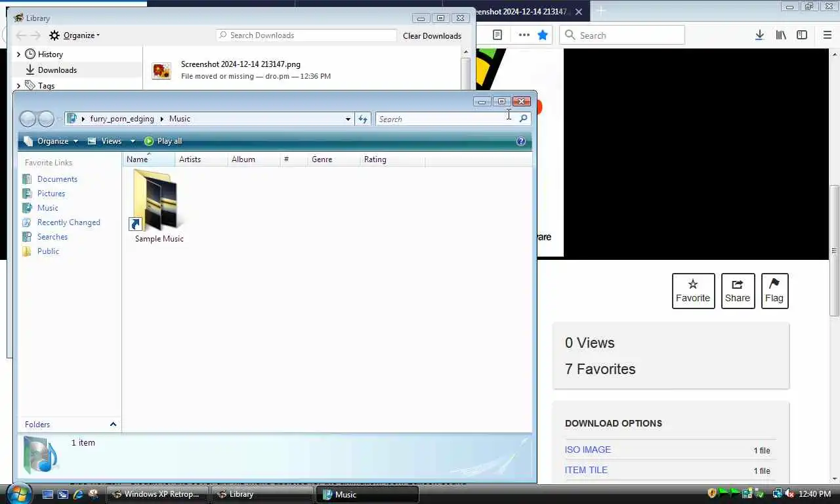This screenshot has width=840, height=504.
Task: Click the Back arrow in the Library window
Action: pyautogui.click(x=21, y=35)
